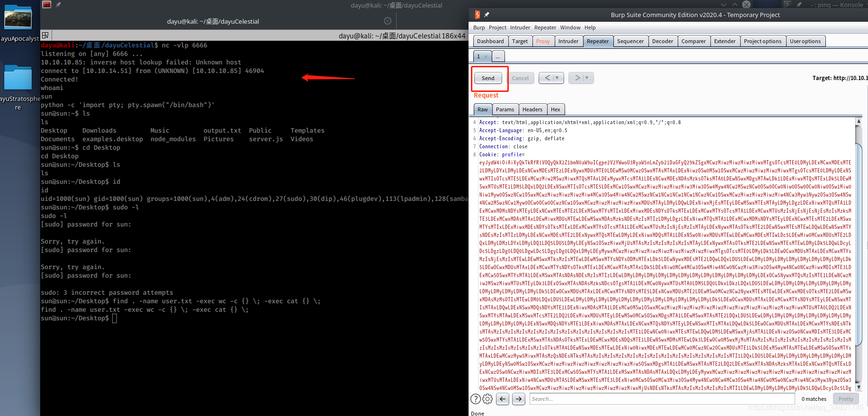Click the 'Connected!' line in the terminal
The width and height of the screenshot is (868, 416).
coord(60,80)
